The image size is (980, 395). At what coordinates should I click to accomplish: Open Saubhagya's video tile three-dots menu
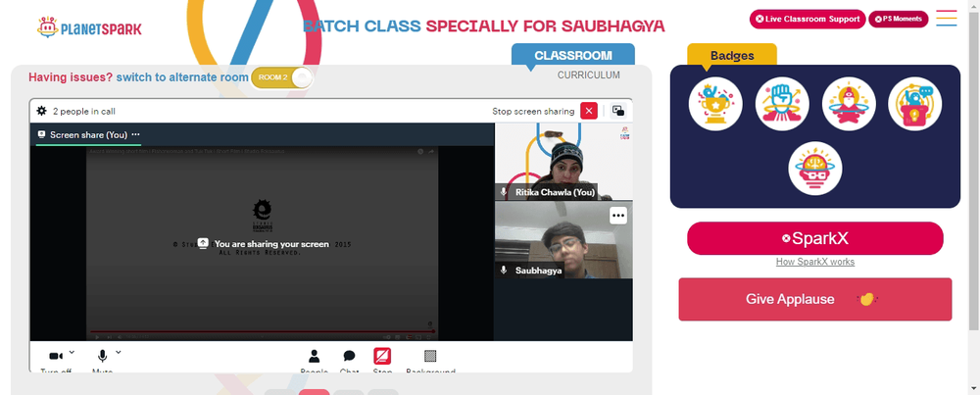[x=618, y=216]
